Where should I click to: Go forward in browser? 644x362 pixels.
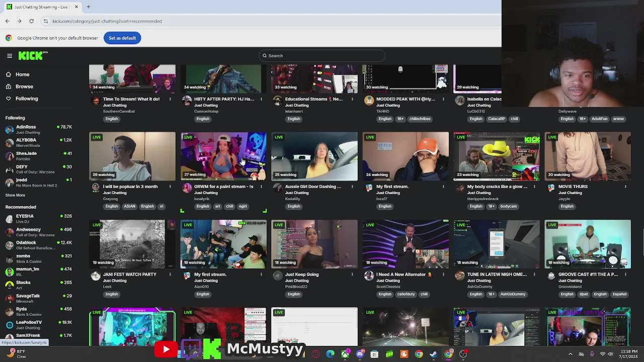[x=19, y=21]
